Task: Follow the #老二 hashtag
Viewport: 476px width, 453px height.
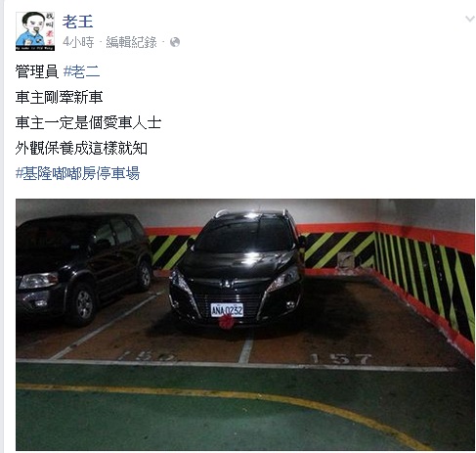Action: coord(81,71)
